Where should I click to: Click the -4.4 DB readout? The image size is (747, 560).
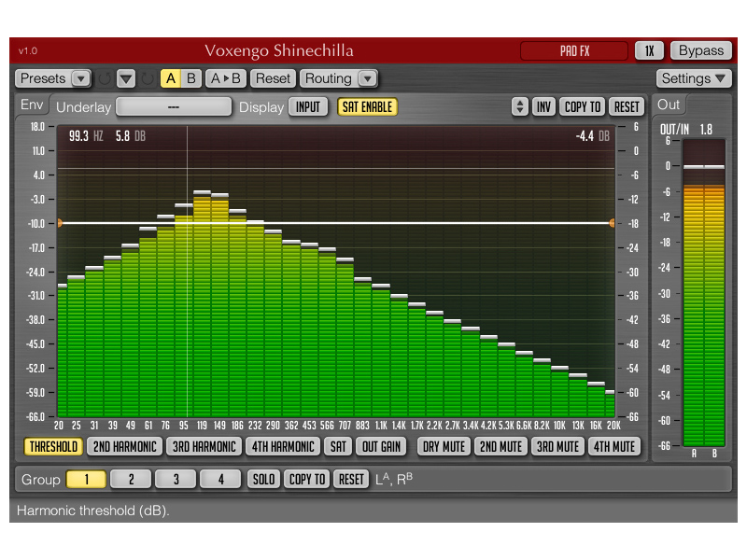[593, 136]
